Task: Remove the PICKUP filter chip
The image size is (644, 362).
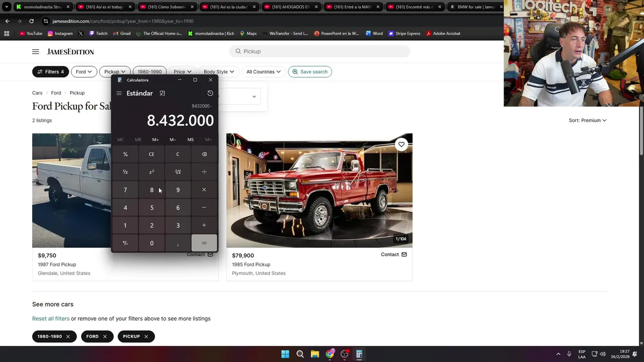Action: pyautogui.click(x=146, y=336)
